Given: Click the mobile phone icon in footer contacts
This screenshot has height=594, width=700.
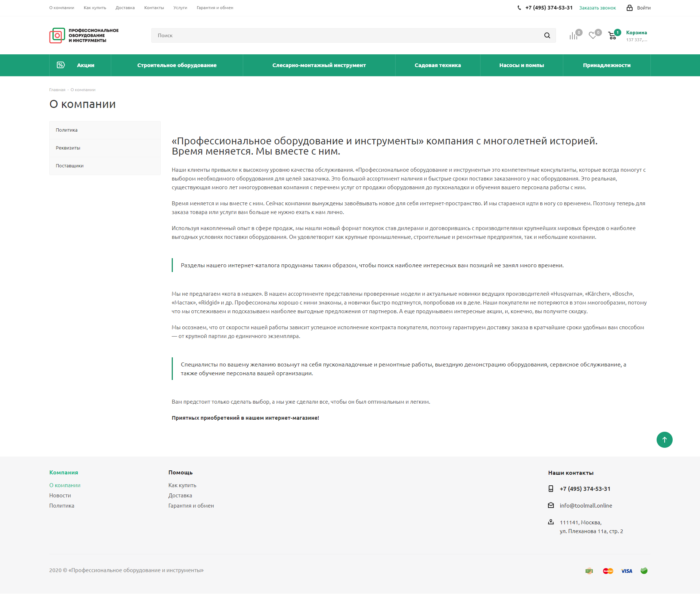Looking at the screenshot, I should point(551,489).
